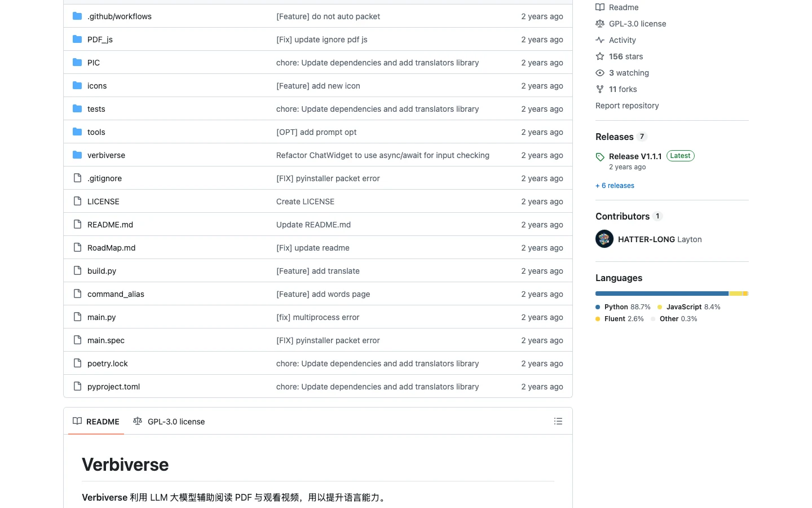Image resolution: width=812 pixels, height=508 pixels.
Task: Open the Releases heading link
Action: tap(621, 137)
